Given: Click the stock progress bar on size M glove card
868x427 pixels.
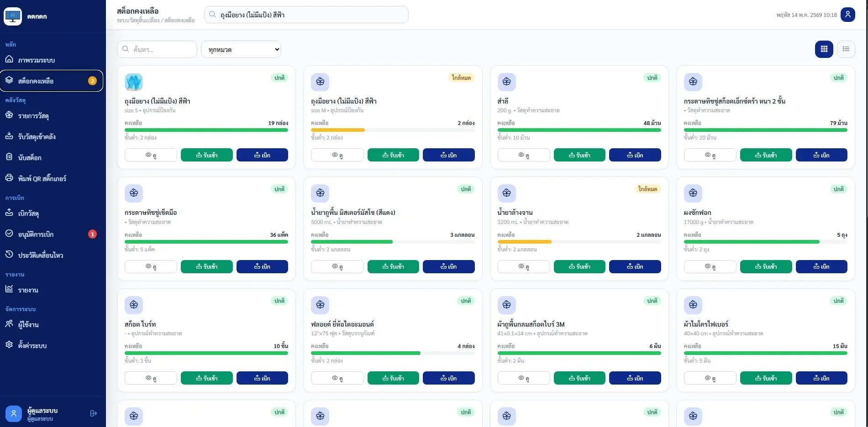Looking at the screenshot, I should pos(393,130).
